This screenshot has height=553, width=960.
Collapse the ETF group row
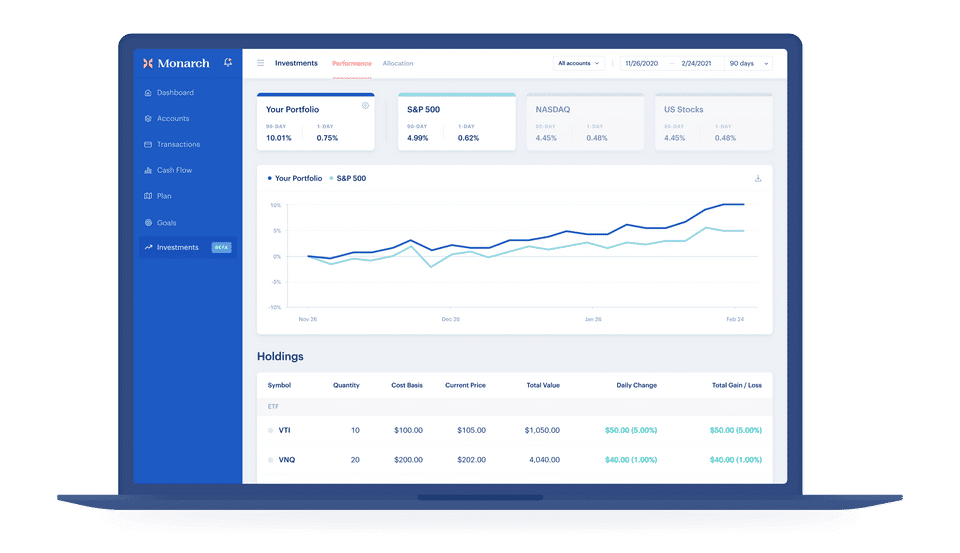[x=514, y=407]
